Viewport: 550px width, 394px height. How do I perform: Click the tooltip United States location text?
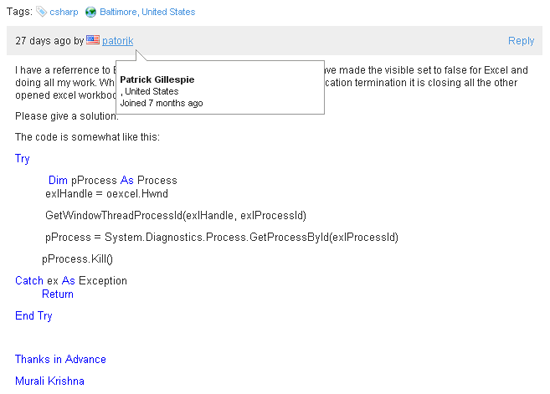pyautogui.click(x=150, y=92)
